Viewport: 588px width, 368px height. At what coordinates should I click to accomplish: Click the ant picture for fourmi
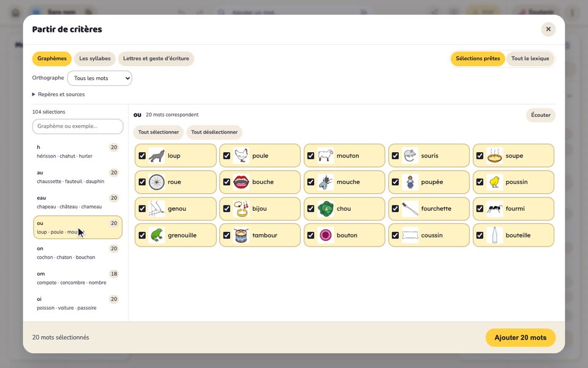point(494,209)
